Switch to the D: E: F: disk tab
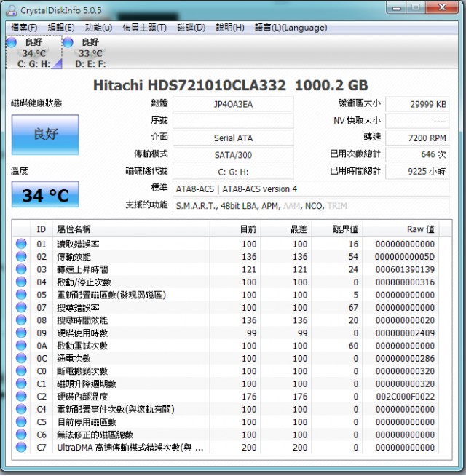This screenshot has width=466, height=476. point(90,52)
